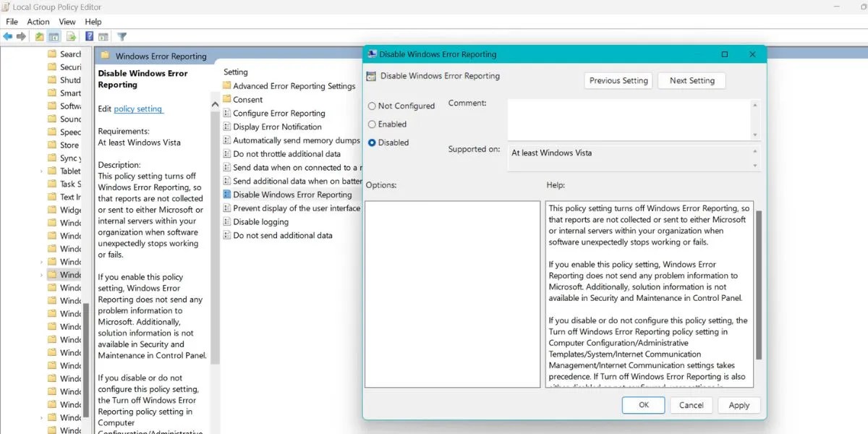Select the Disabled radio button

(372, 142)
